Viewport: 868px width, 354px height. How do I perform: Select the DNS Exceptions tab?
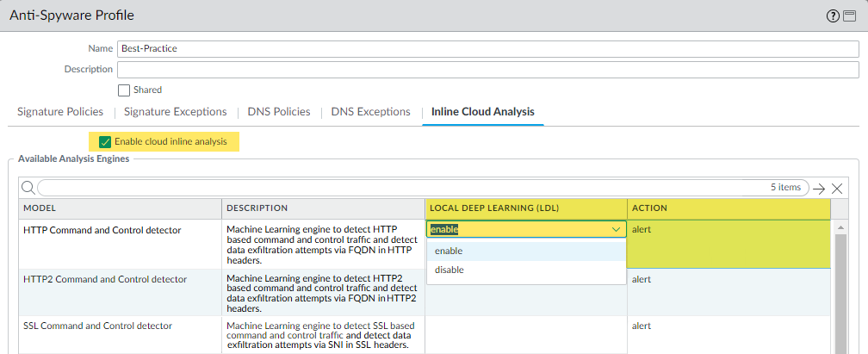point(370,112)
